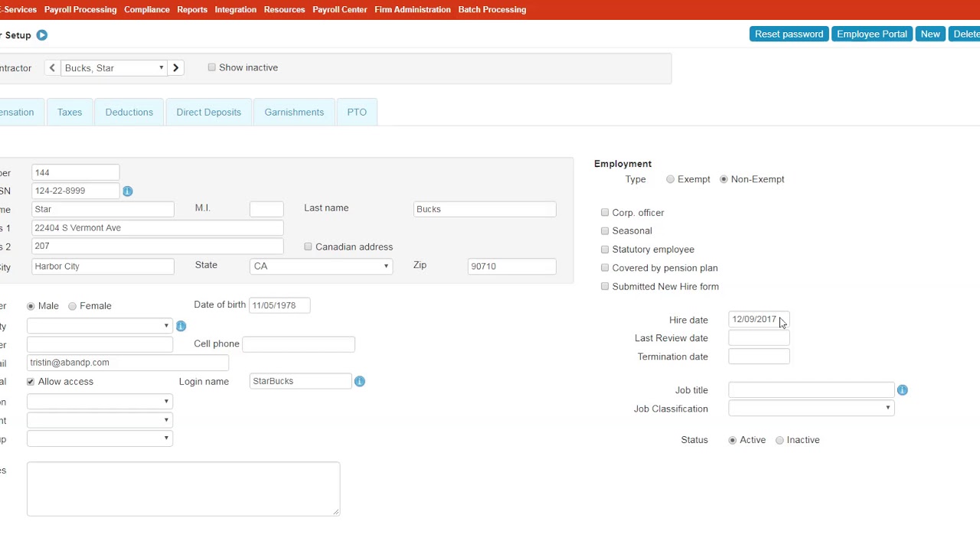This screenshot has height=551, width=980.
Task: Open the bottom dropdown above the notes box
Action: (x=100, y=439)
